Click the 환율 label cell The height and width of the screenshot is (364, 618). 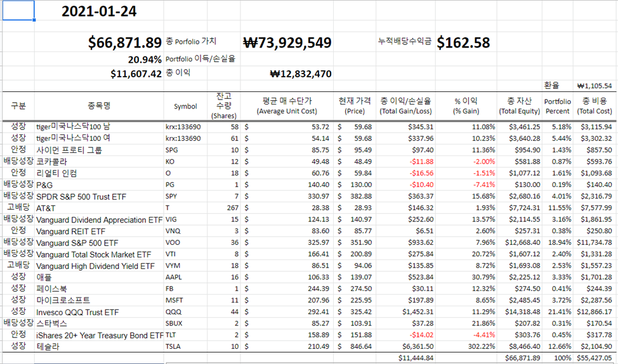click(x=557, y=86)
